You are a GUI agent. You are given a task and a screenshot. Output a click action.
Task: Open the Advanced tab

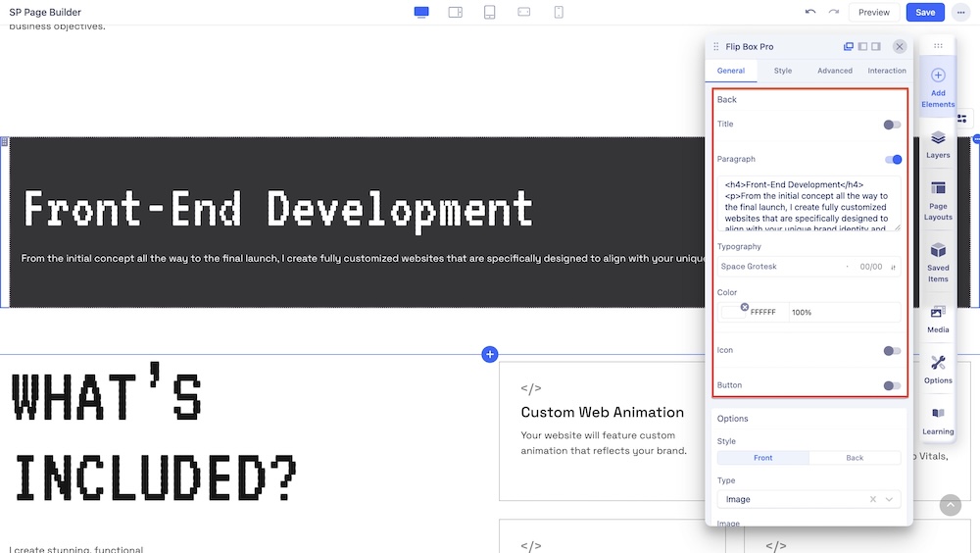coord(835,71)
